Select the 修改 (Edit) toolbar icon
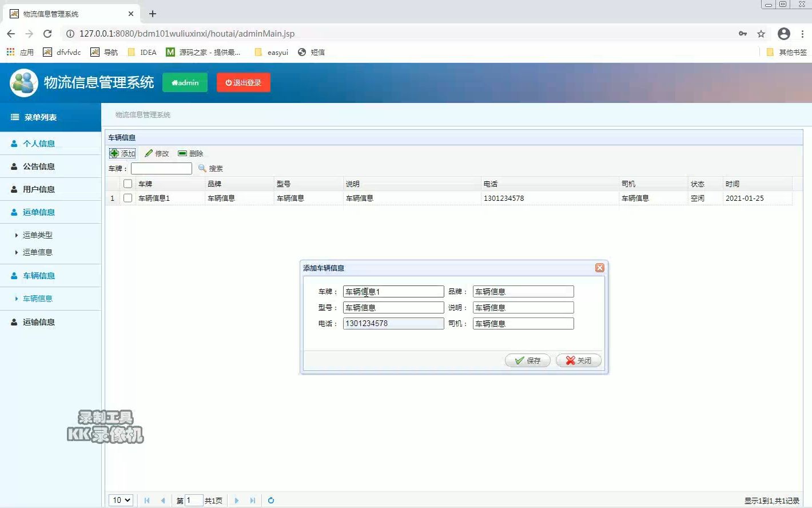 click(157, 153)
